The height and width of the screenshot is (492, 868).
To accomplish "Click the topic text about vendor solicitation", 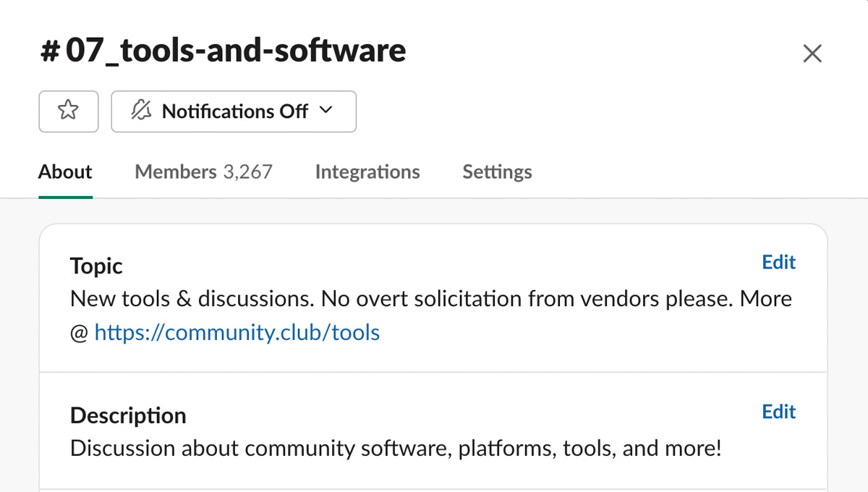I will (430, 299).
